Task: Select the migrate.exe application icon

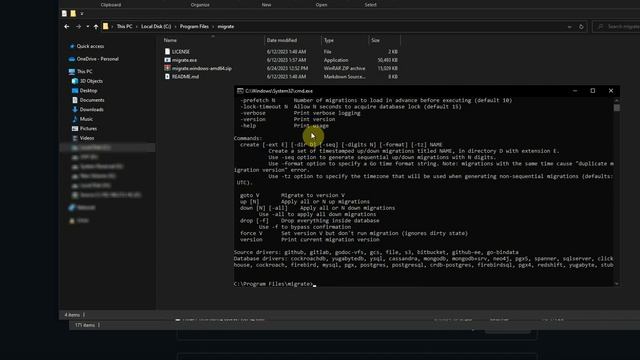Action: click(x=167, y=60)
